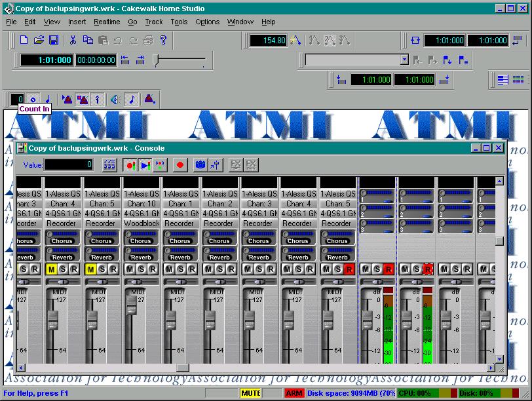The height and width of the screenshot is (401, 532).
Task: Insert a marker with the flag-arrow-down icon
Action: click(x=447, y=60)
